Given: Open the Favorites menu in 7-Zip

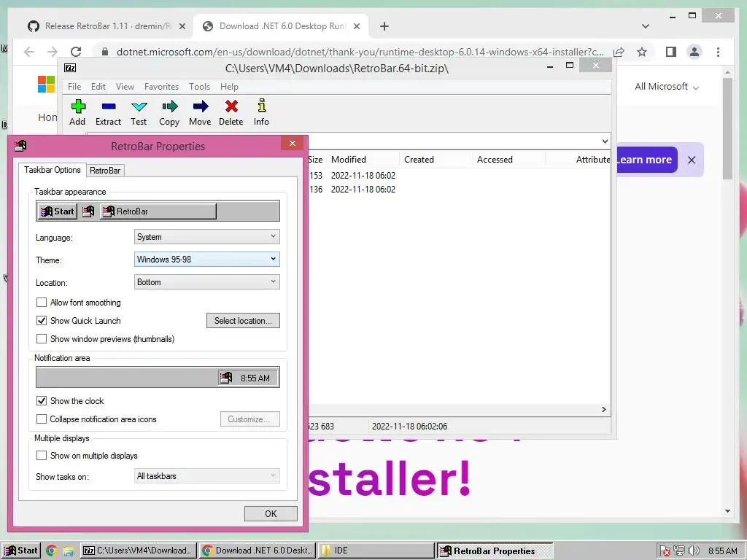Looking at the screenshot, I should tap(161, 87).
